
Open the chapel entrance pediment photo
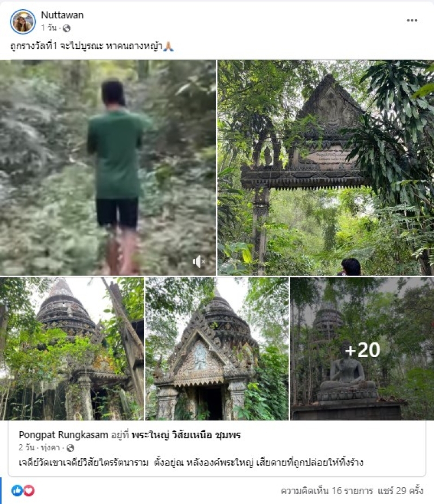tap(217, 349)
